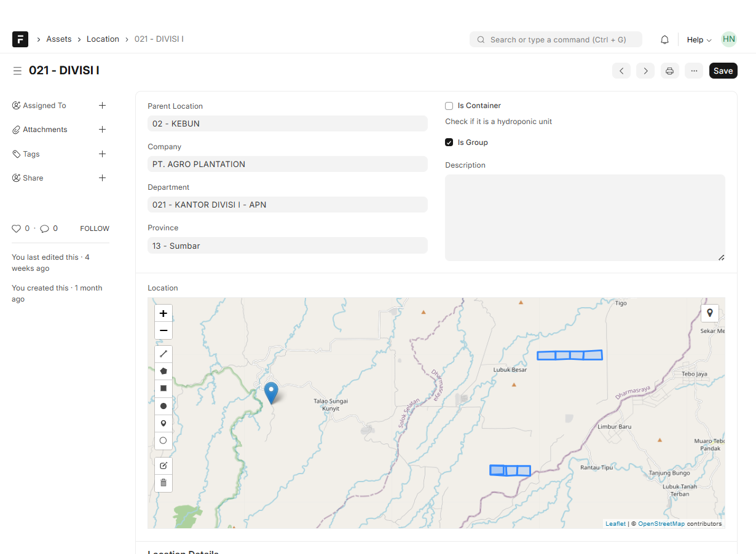This screenshot has height=554, width=756.
Task: Click the circlemarker tool below the marker tool
Action: [163, 440]
